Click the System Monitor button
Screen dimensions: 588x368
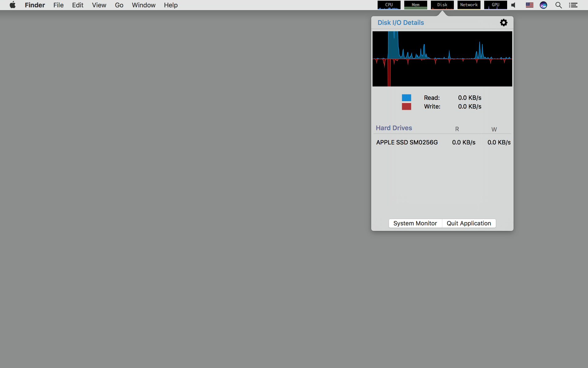click(x=415, y=223)
